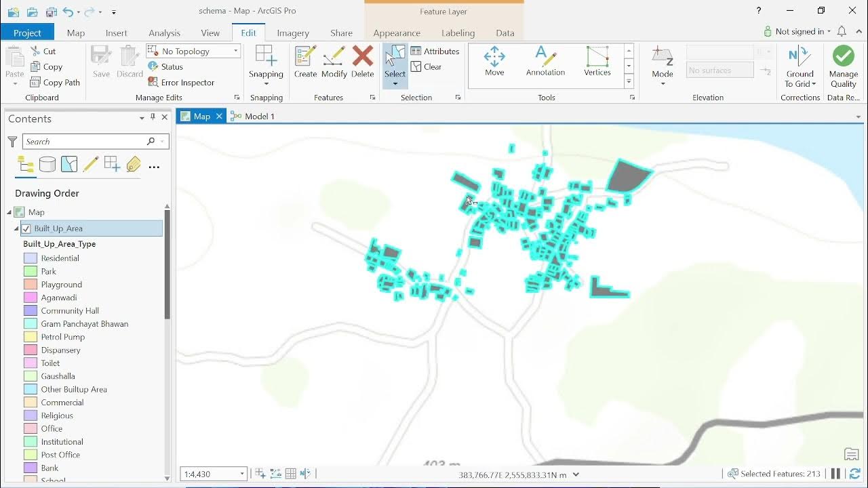Select the Annotation edit tool
The width and height of the screenshot is (868, 488).
(x=545, y=61)
